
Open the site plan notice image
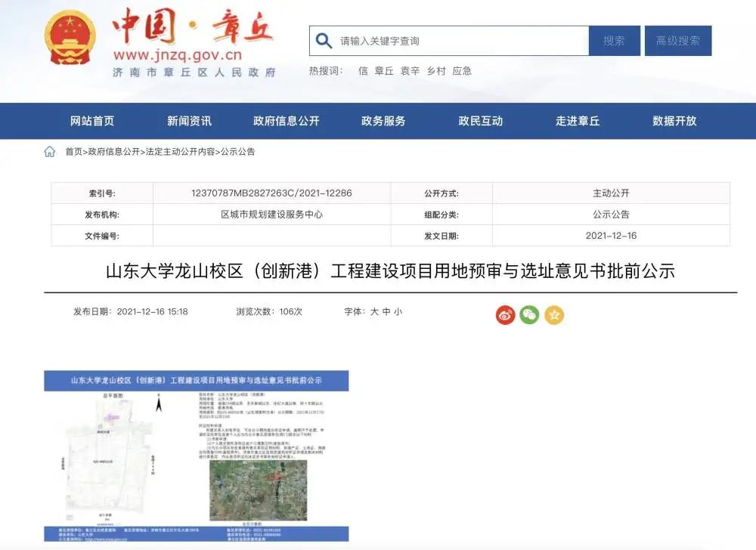coord(196,455)
